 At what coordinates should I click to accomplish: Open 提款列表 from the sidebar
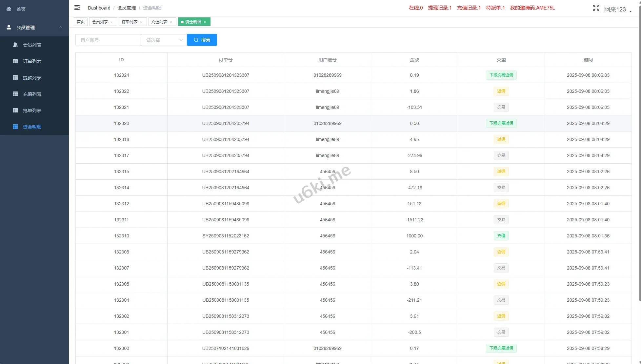(x=32, y=78)
